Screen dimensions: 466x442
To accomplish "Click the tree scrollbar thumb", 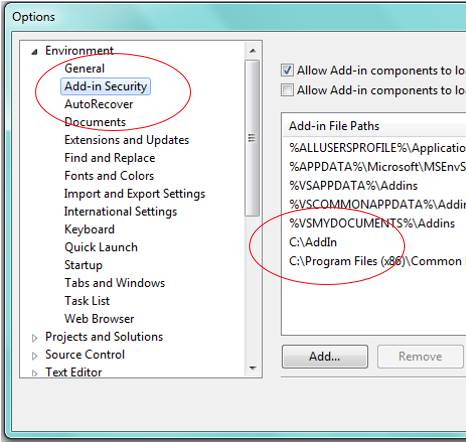I will pyautogui.click(x=252, y=138).
